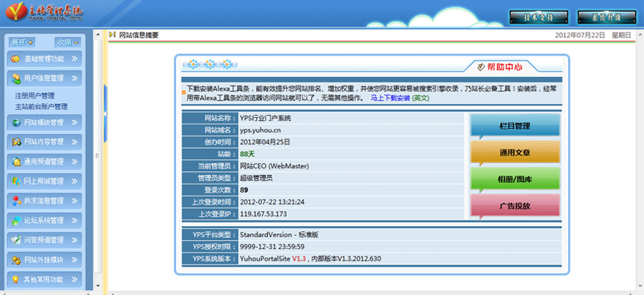Click the 网站外挂模块 gears icon

point(16,259)
